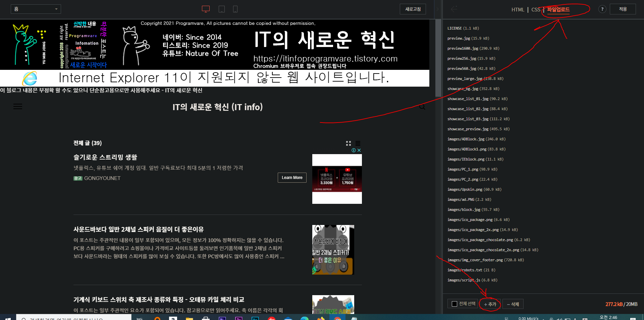Select the showcase_preview.jpg file entry
Screen dimensions: 644x320
pos(479,129)
